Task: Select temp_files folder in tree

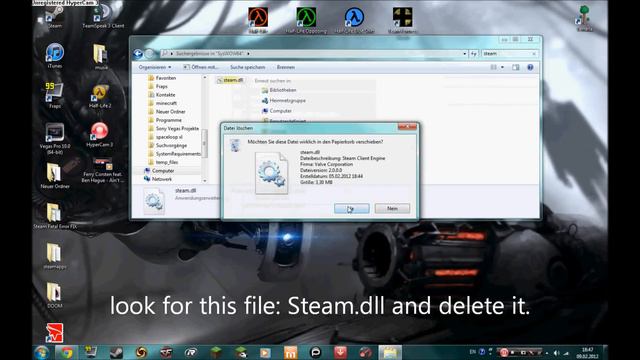Action: click(x=163, y=162)
